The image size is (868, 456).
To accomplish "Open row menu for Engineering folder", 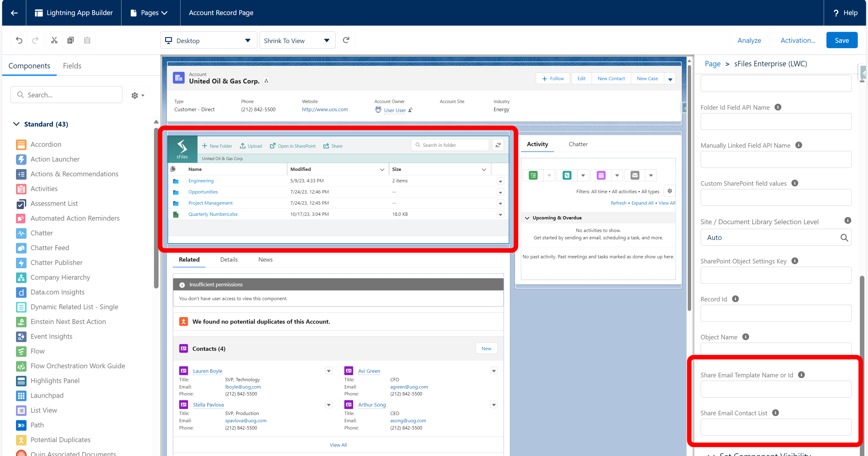I will click(x=500, y=181).
